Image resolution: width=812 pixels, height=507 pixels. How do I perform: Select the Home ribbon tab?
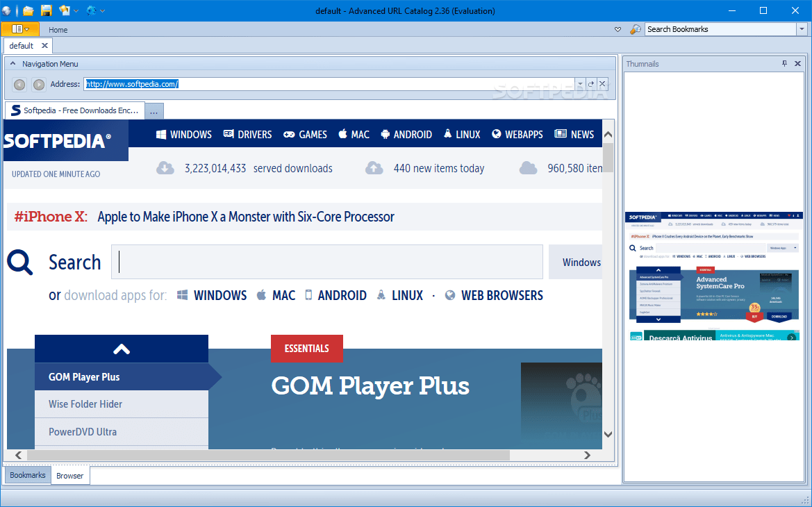(x=58, y=29)
